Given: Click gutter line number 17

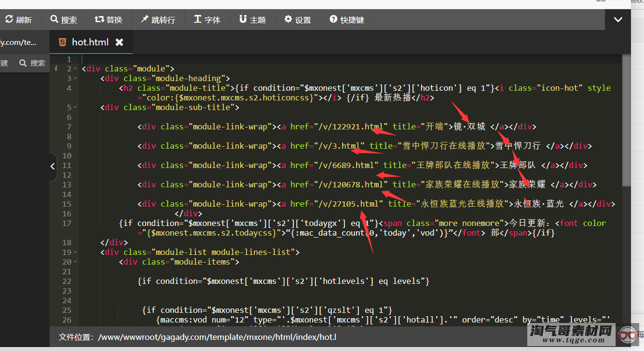Looking at the screenshot, I should pos(67,223).
